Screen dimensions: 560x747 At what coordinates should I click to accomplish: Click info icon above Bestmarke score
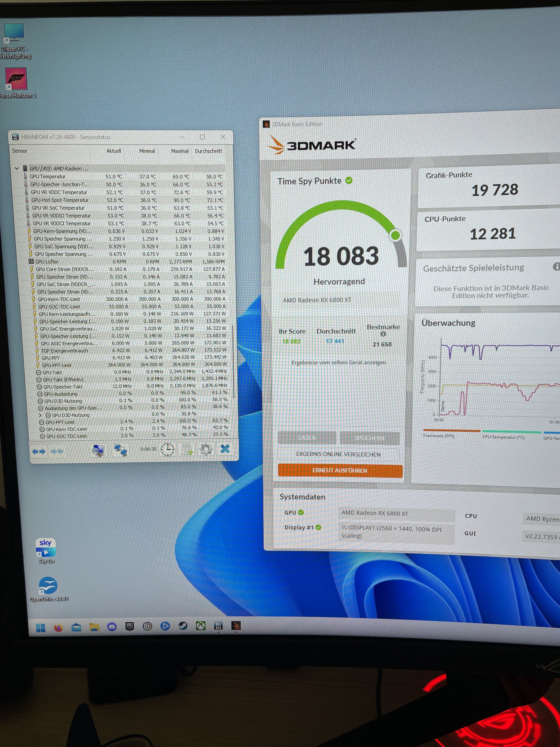tap(383, 334)
